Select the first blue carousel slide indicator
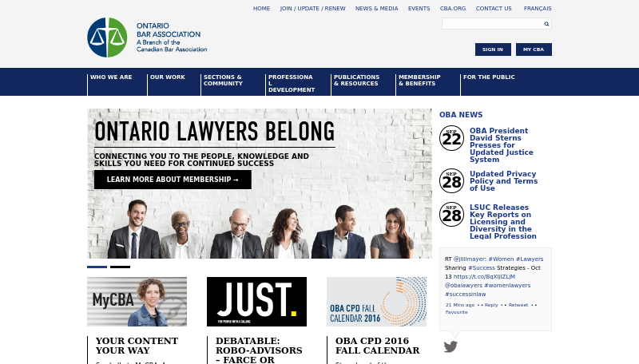Viewport: 639px width, 364px height. pyautogui.click(x=97, y=267)
